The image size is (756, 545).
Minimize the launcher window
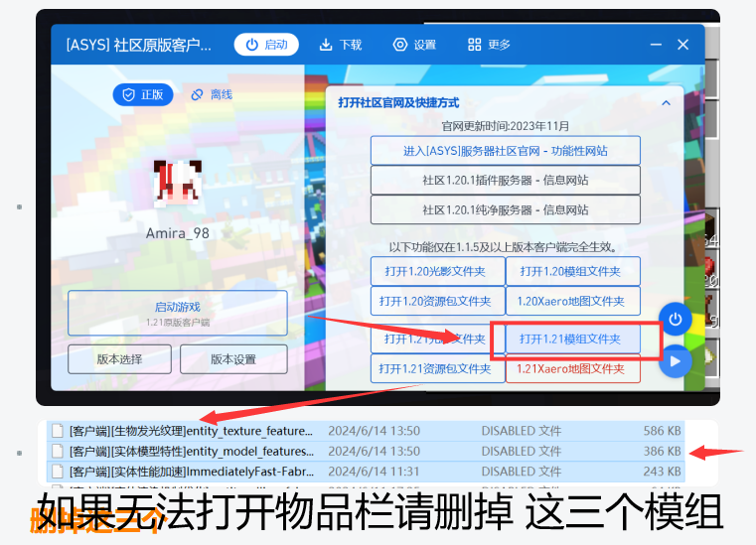point(656,45)
